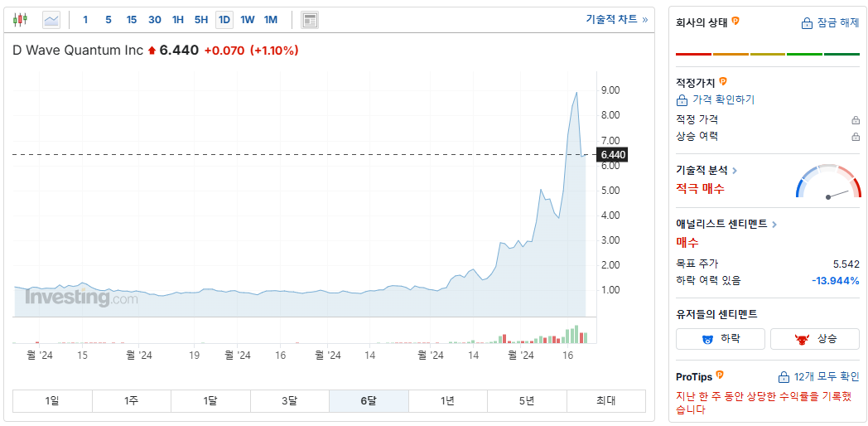This screenshot has width=868, height=426.
Task: Vote 하락 bearish sentiment button
Action: coord(721,339)
